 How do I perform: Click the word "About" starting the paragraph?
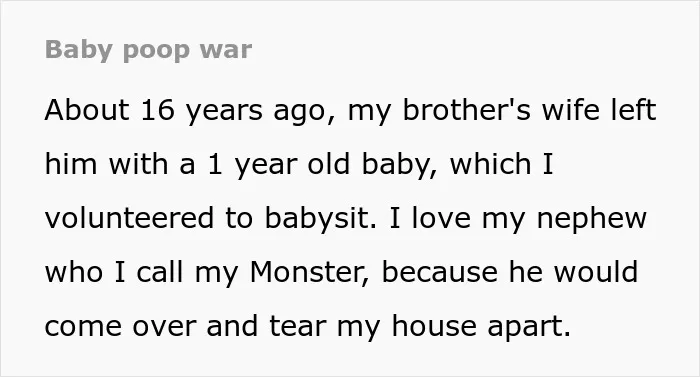click(87, 110)
